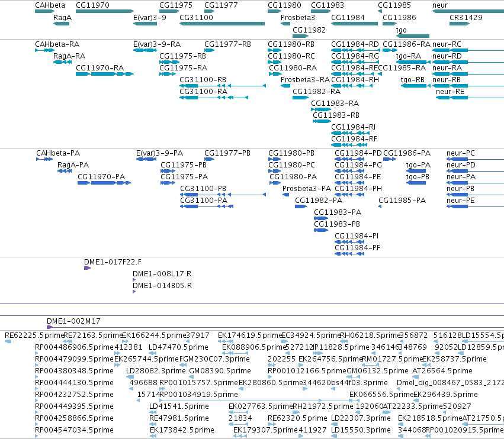504x439 pixels.
Task: Select the CG11980-PB protein feature
Action: pos(274,159)
